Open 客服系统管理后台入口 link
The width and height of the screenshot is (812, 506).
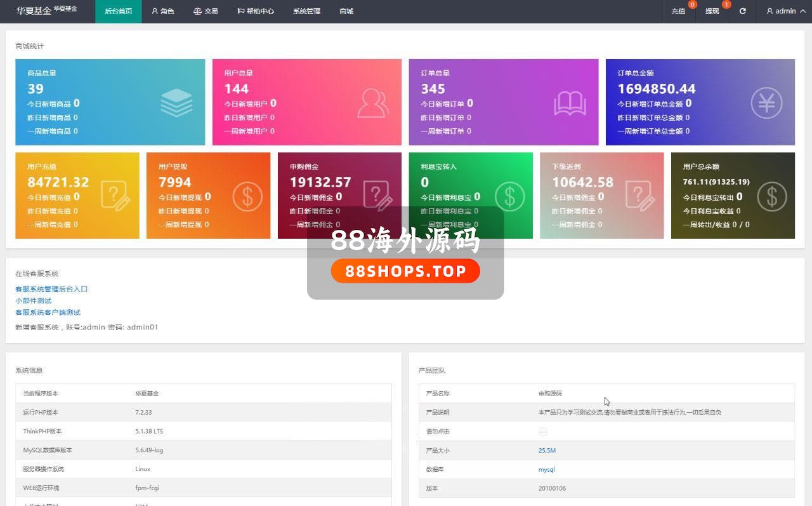(x=51, y=289)
